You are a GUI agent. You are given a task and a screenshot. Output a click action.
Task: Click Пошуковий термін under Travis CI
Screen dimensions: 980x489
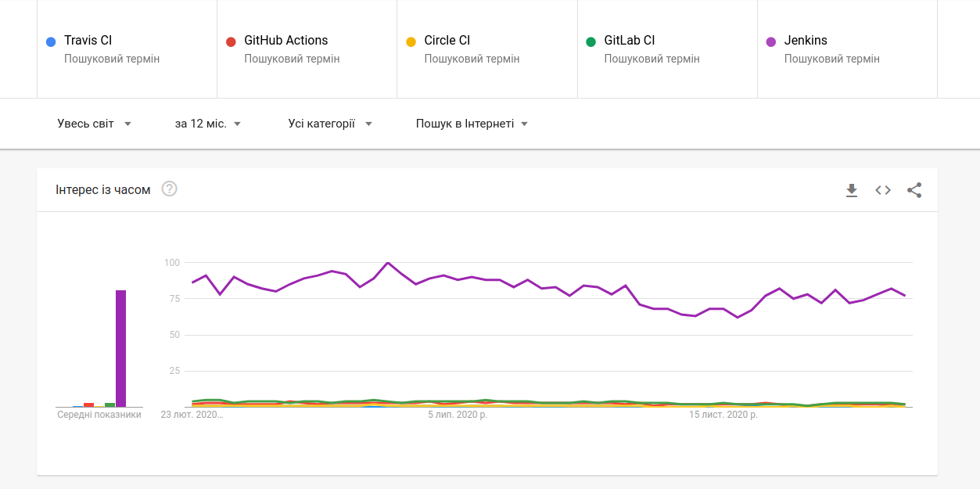coord(112,59)
